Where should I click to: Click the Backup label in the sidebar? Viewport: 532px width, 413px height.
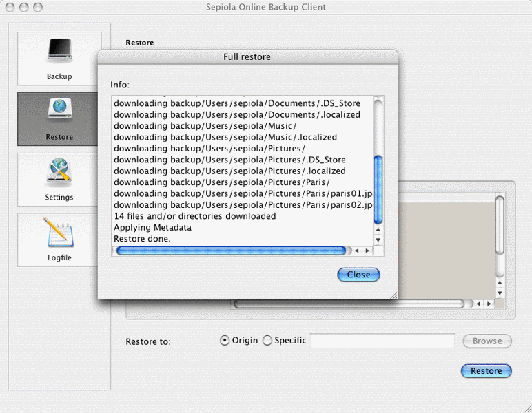[59, 76]
